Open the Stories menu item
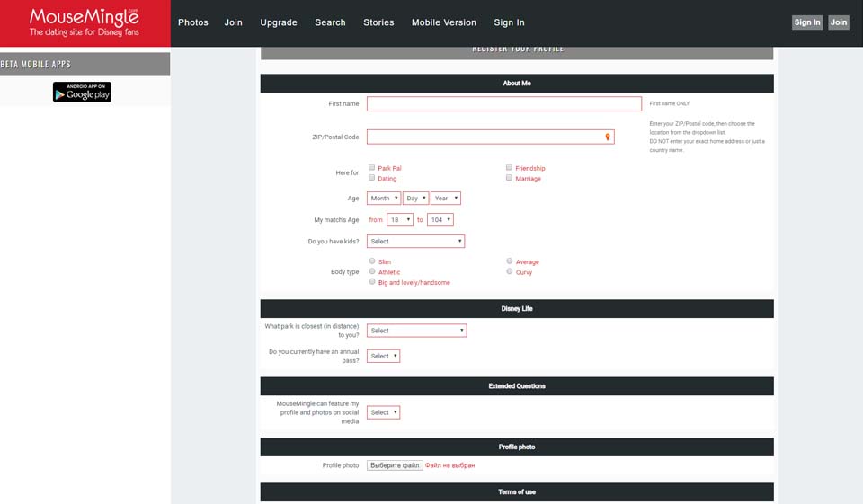The image size is (863, 504). [378, 22]
